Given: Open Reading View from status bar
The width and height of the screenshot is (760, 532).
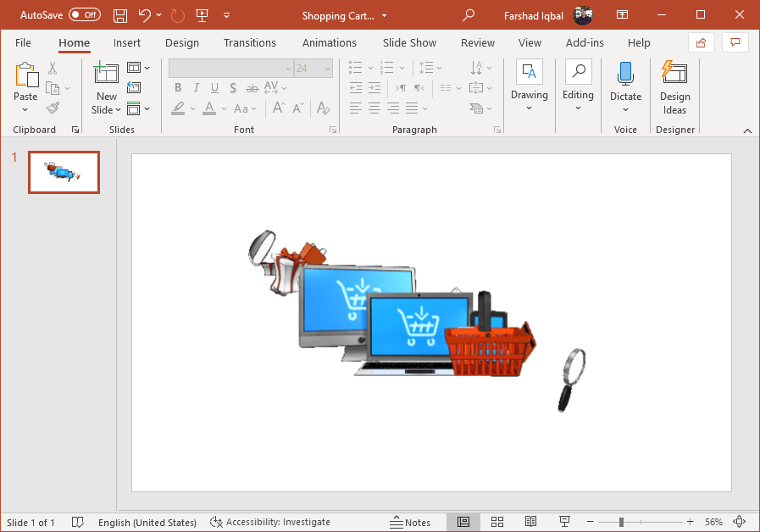Looking at the screenshot, I should (531, 522).
